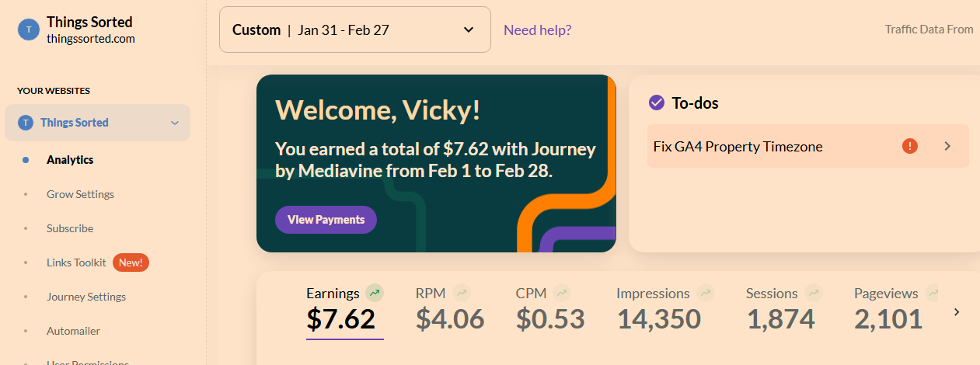Open Journey Settings from the sidebar
The height and width of the screenshot is (365, 980).
[x=86, y=297]
